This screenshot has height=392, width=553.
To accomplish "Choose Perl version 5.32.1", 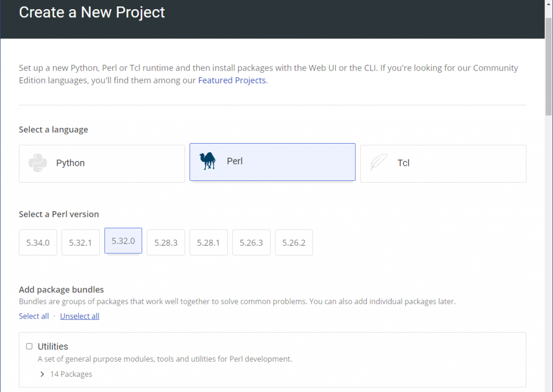I will (80, 242).
